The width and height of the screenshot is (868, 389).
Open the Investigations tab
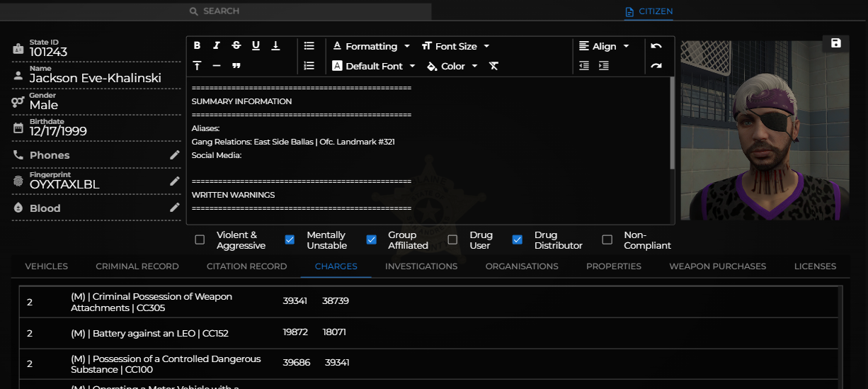(421, 266)
